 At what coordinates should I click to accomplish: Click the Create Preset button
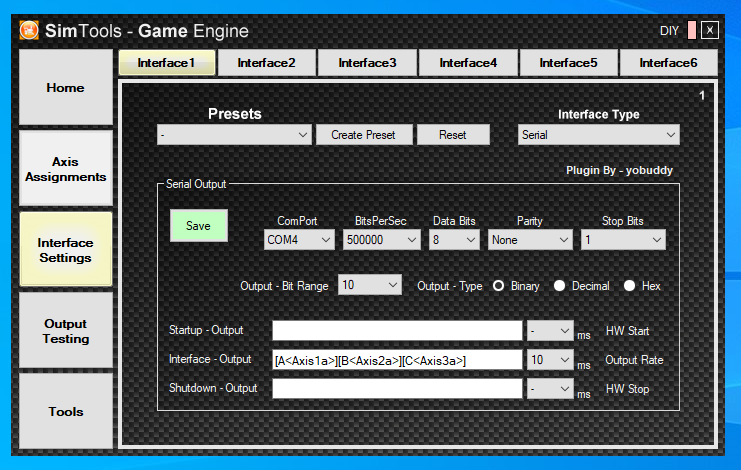coord(363,135)
